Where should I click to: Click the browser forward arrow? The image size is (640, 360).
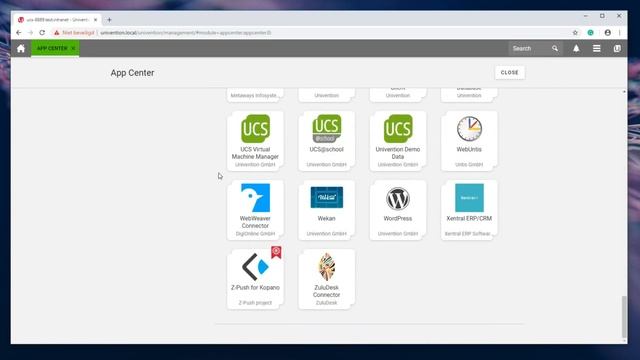30,33
